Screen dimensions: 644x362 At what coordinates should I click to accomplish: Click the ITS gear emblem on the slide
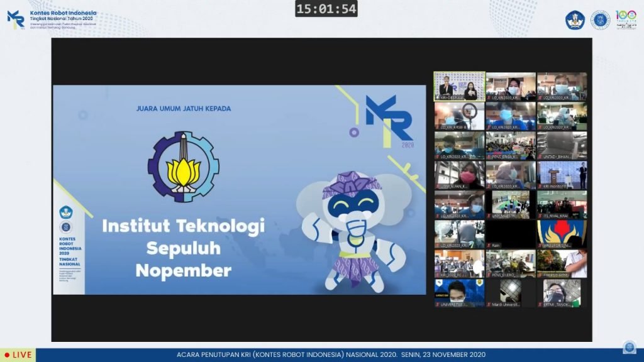point(183,167)
